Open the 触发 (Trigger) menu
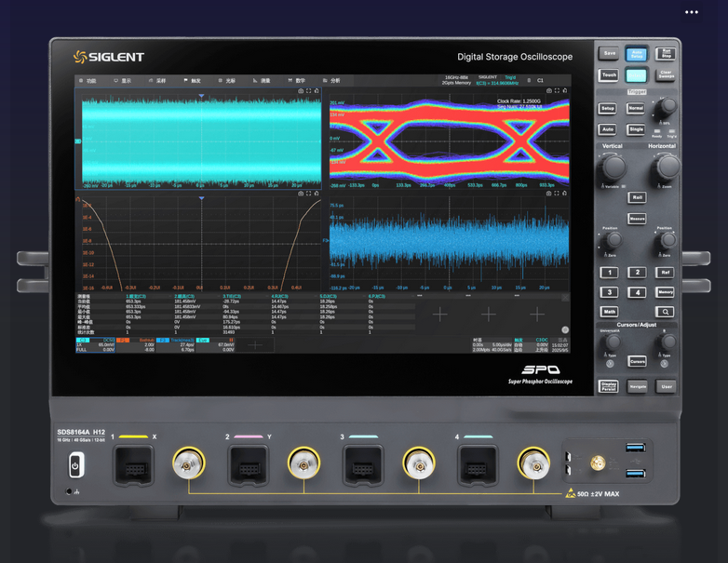The height and width of the screenshot is (563, 728). coord(193,81)
